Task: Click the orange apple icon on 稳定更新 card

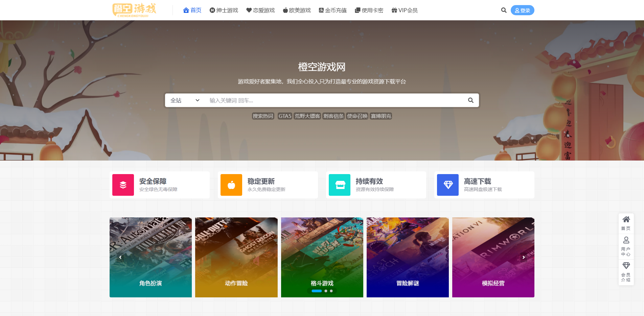Action: 231,185
